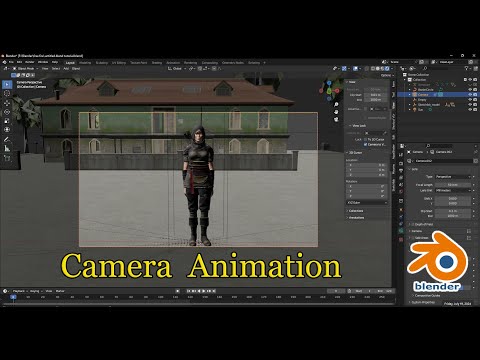Jump to the timeline end frame

(x=214, y=291)
